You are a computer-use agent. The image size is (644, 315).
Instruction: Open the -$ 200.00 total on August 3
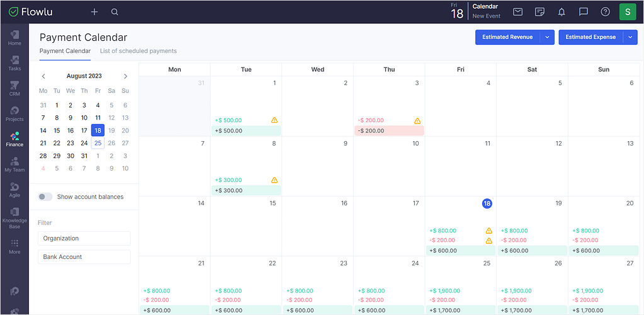pyautogui.click(x=389, y=131)
